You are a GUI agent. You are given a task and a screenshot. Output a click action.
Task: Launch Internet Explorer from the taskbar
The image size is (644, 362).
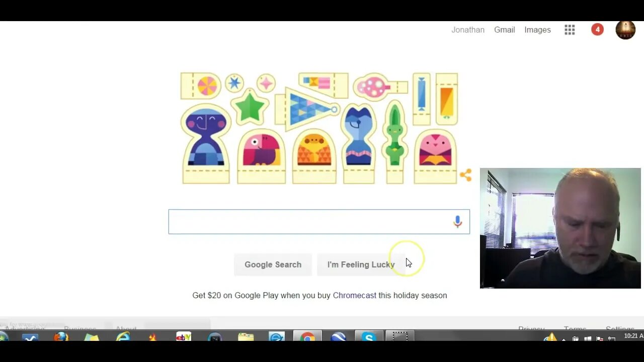123,337
